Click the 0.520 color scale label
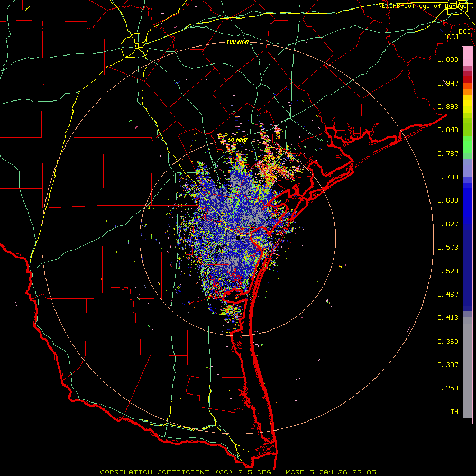Viewport: 476px width, 476px height. click(x=448, y=271)
